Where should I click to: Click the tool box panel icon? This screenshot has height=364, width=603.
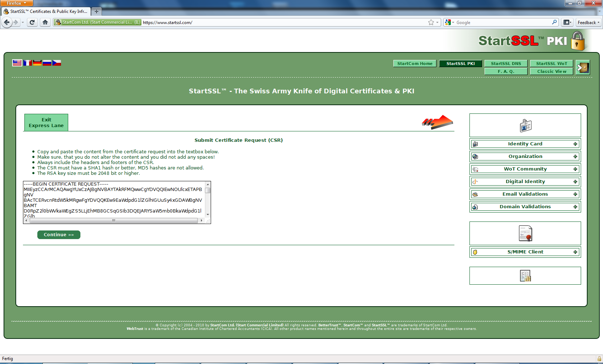click(525, 276)
